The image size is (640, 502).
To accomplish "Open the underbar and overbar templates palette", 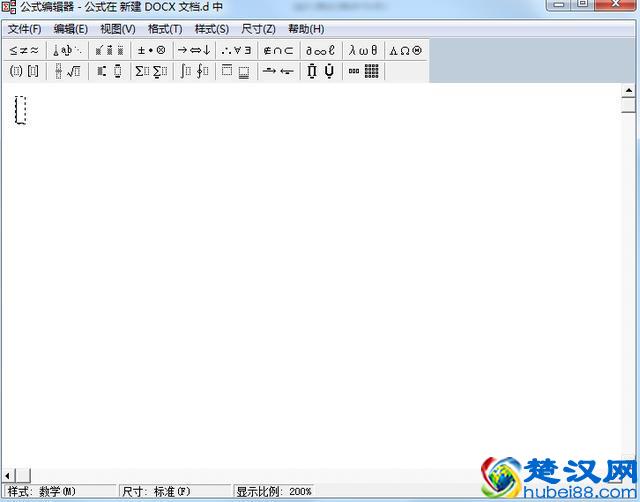I will 236,71.
